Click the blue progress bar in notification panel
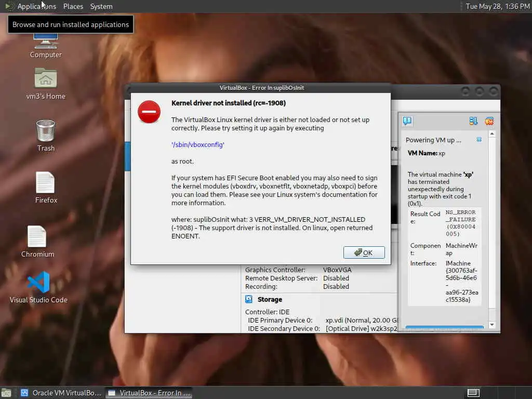Screen dimensions: 532x399 (445, 327)
